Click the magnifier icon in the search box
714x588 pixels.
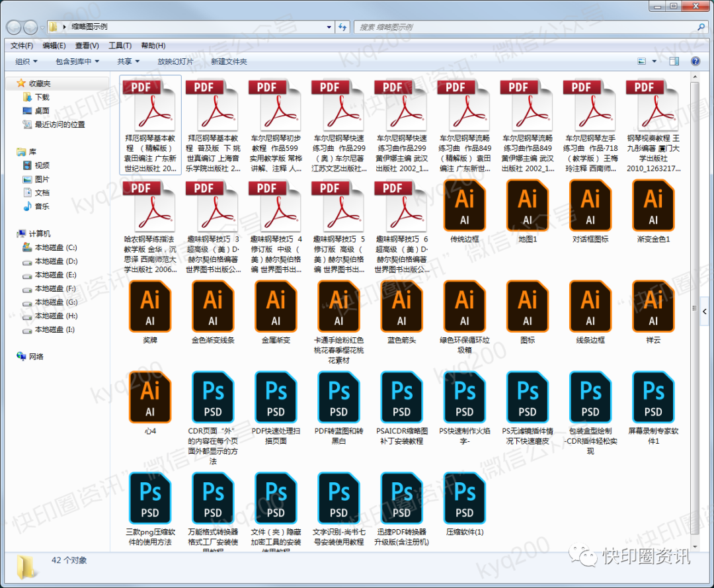701,27
